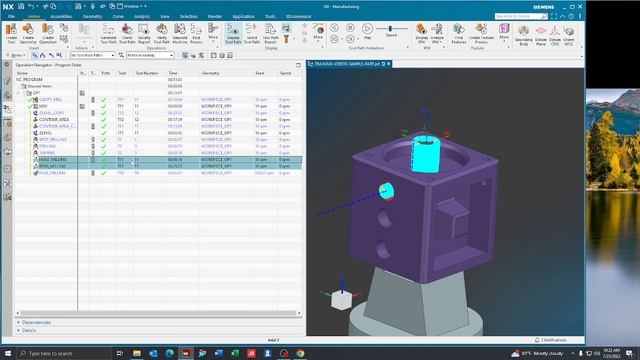Click the Create Operation icon

(48, 33)
